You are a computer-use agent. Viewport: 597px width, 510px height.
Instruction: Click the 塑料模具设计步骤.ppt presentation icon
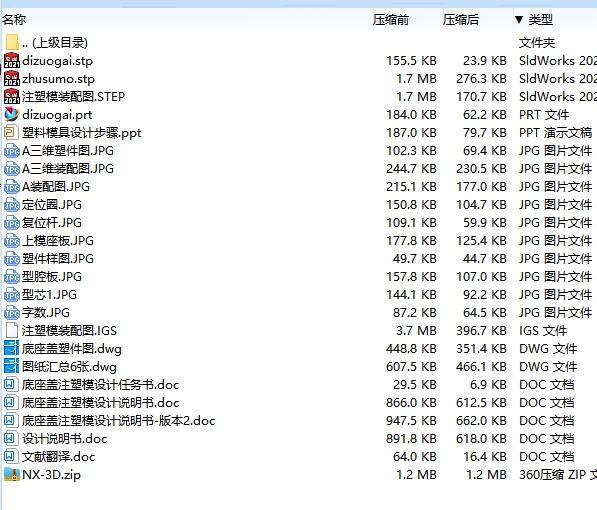point(11,132)
